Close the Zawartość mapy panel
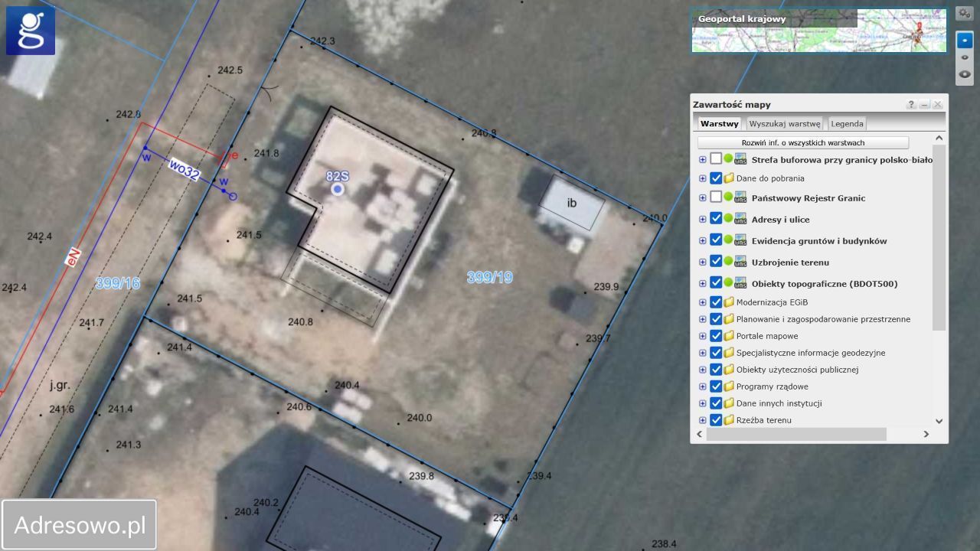This screenshot has width=980, height=551. click(x=938, y=105)
